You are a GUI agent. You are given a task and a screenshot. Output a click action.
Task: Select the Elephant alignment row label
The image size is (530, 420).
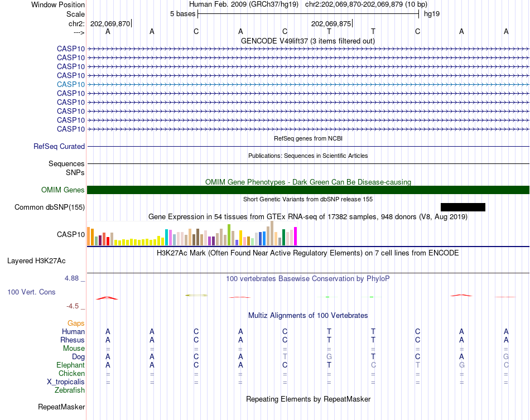70,365
